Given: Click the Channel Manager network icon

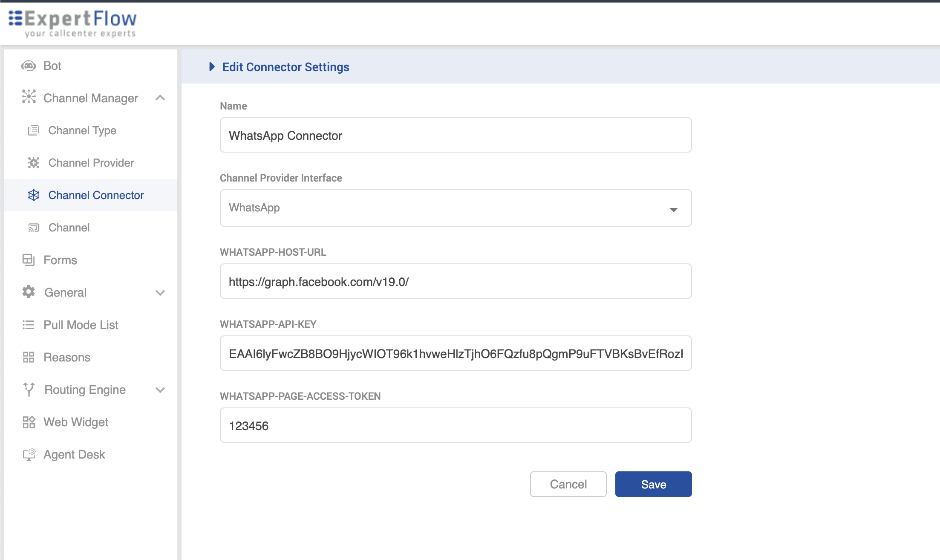Looking at the screenshot, I should (29, 97).
